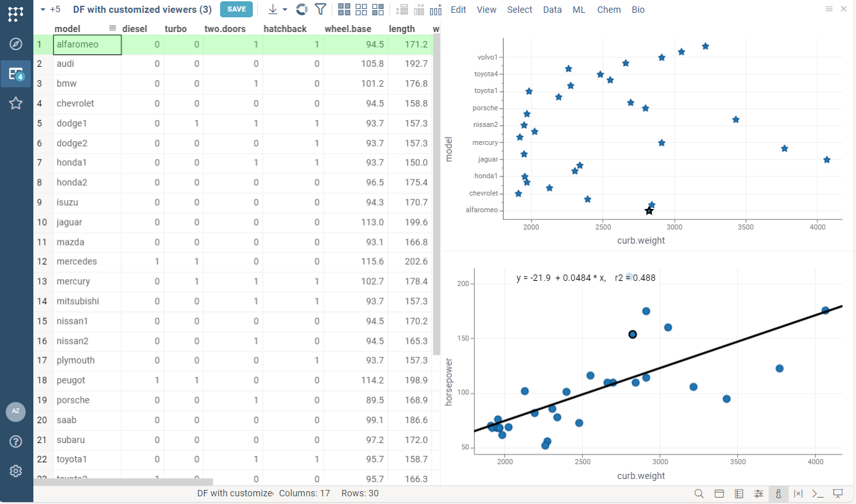The height and width of the screenshot is (504, 856).
Task: Open the Chem menu
Action: coord(609,10)
